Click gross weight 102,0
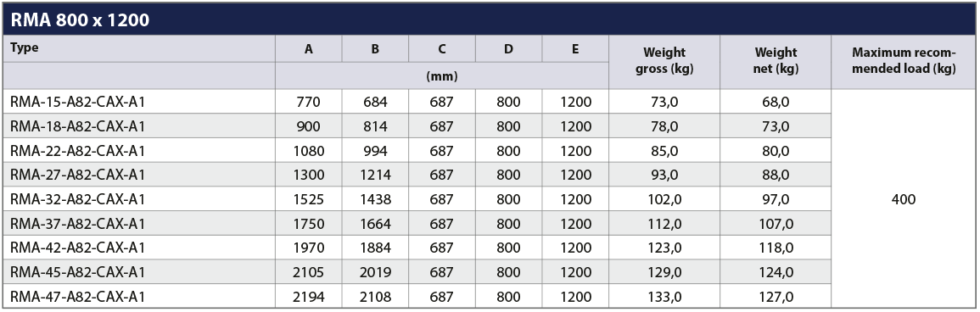This screenshot has height=312, width=980. coord(664,200)
